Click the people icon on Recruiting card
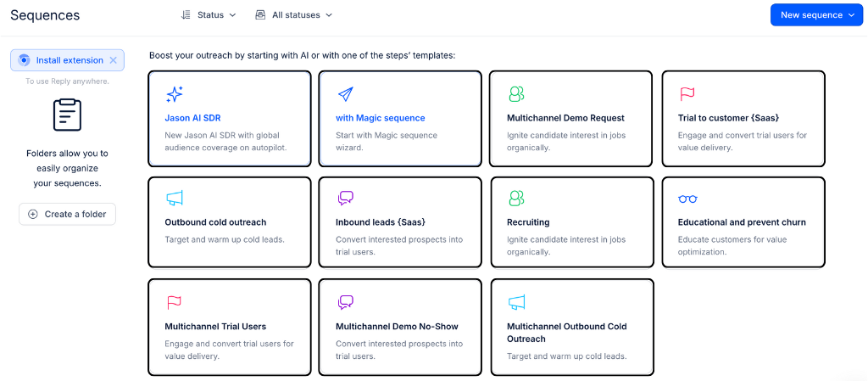868x381 pixels. coord(516,199)
